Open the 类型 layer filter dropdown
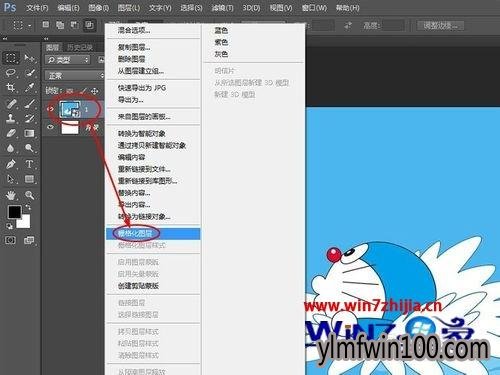 [x=68, y=60]
